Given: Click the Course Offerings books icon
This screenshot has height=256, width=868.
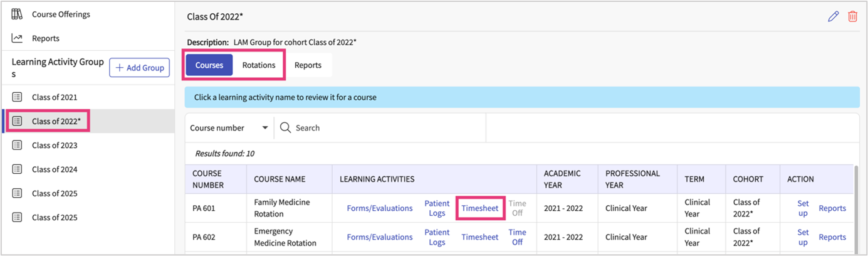Looking at the screenshot, I should coord(17,14).
